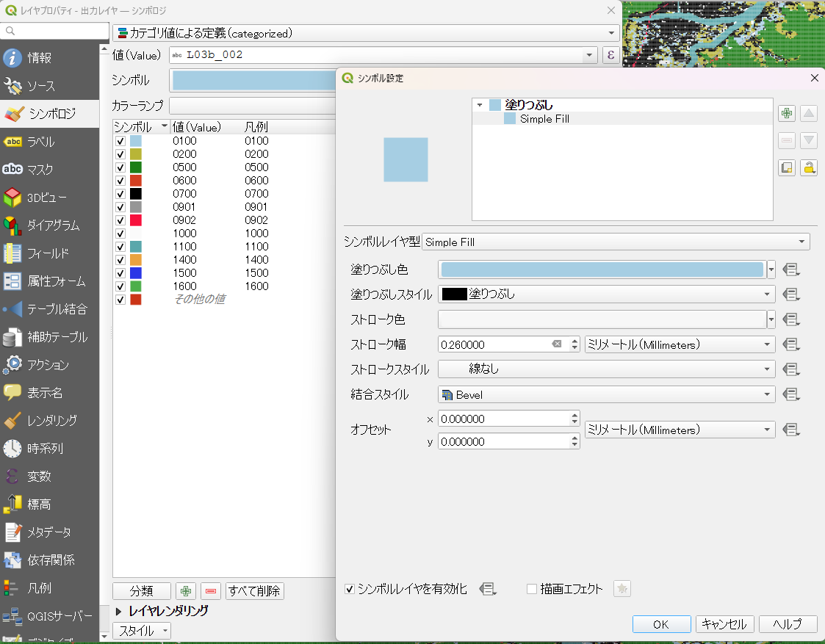Duplicate the current symbol layer
Image resolution: width=825 pixels, height=644 pixels.
click(787, 167)
